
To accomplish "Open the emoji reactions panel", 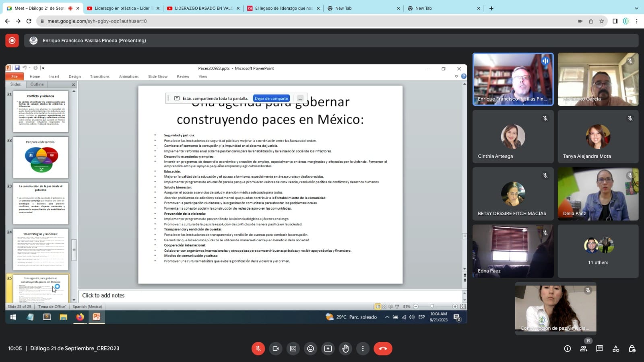I will click(310, 348).
